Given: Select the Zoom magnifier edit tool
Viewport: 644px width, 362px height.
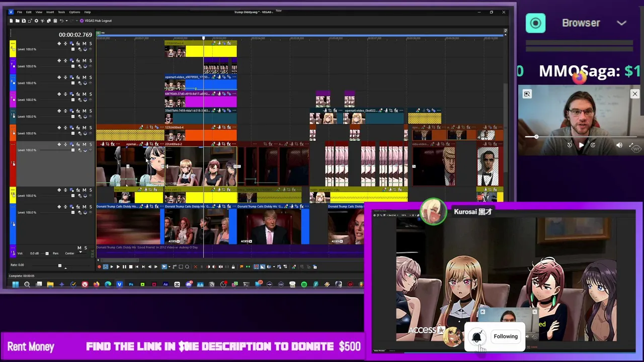Looking at the screenshot, I should coord(187,266).
